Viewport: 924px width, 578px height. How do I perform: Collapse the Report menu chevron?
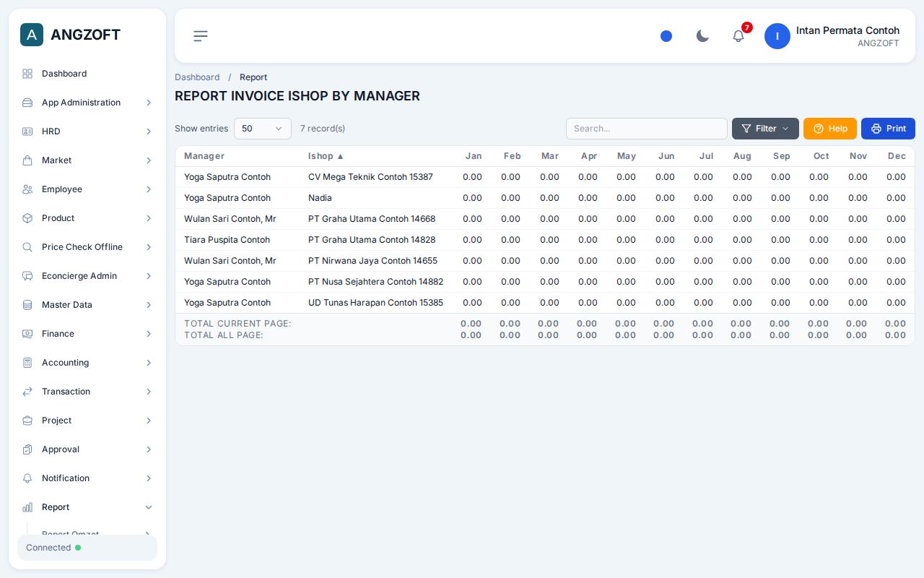pyautogui.click(x=149, y=507)
